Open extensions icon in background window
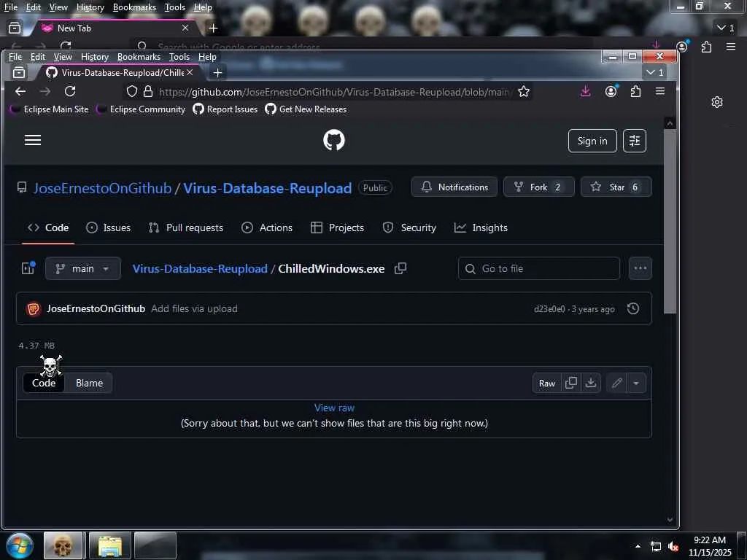This screenshot has width=747, height=560. (x=706, y=47)
